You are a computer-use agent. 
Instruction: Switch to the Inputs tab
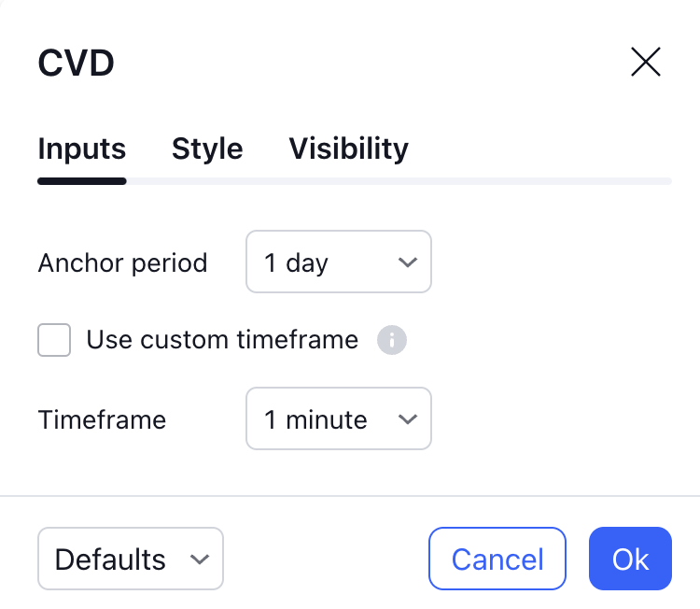[x=82, y=149]
